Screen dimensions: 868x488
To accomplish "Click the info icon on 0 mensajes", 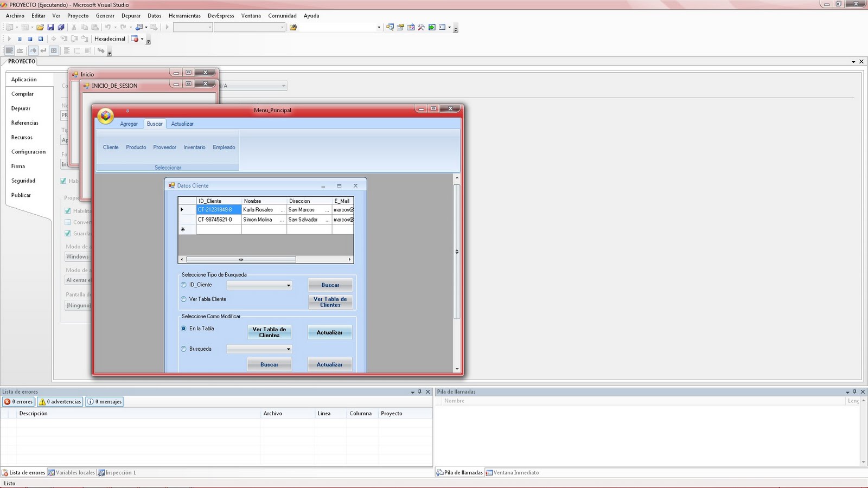I will 91,402.
